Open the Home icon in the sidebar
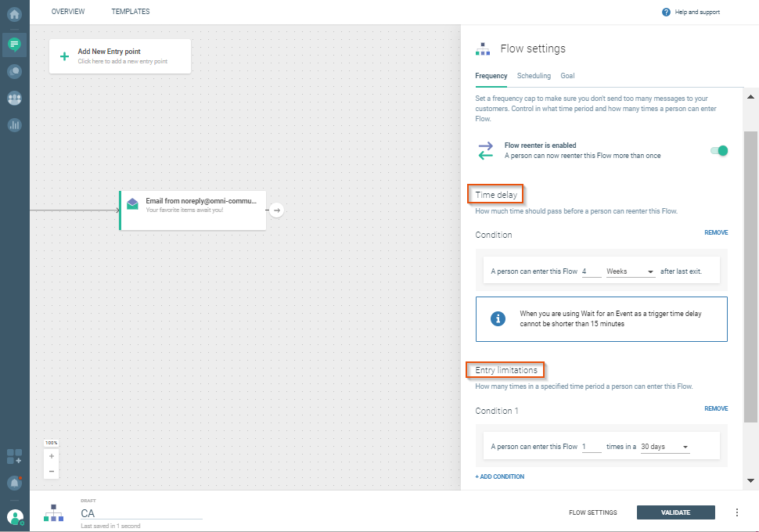The width and height of the screenshot is (759, 532). (x=14, y=13)
